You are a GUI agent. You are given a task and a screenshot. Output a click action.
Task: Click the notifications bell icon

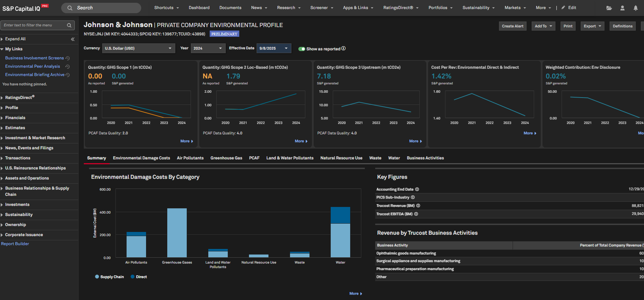[x=635, y=8]
